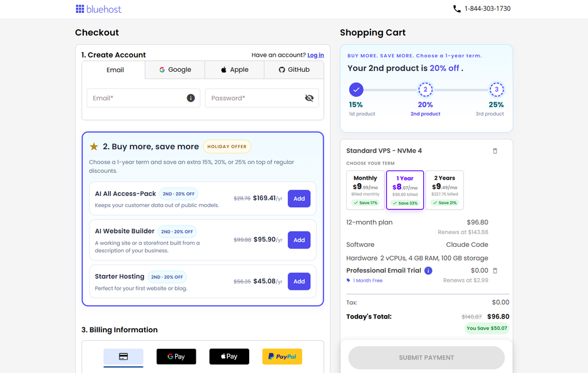588x373 pixels.
Task: Add Starter Hosting to cart
Action: click(299, 281)
